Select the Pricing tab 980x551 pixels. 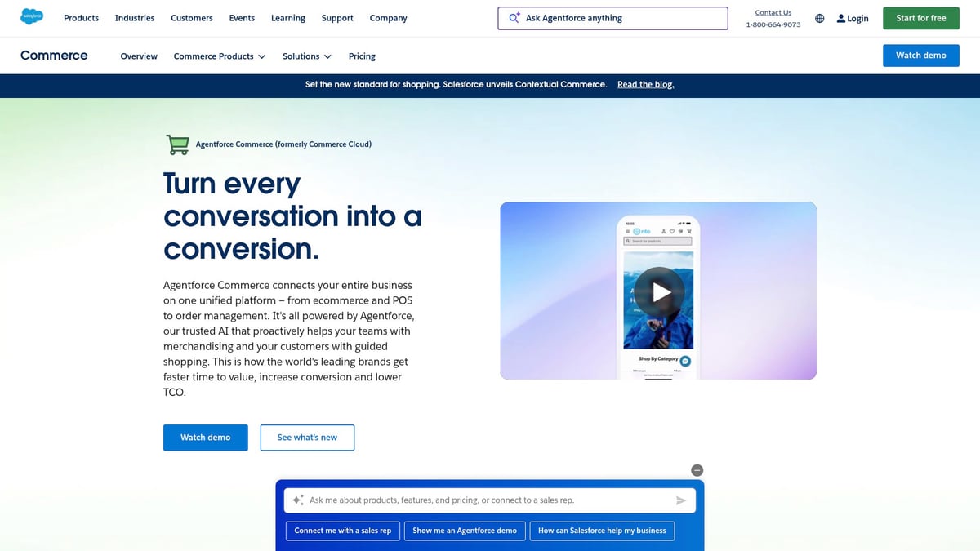(x=362, y=56)
